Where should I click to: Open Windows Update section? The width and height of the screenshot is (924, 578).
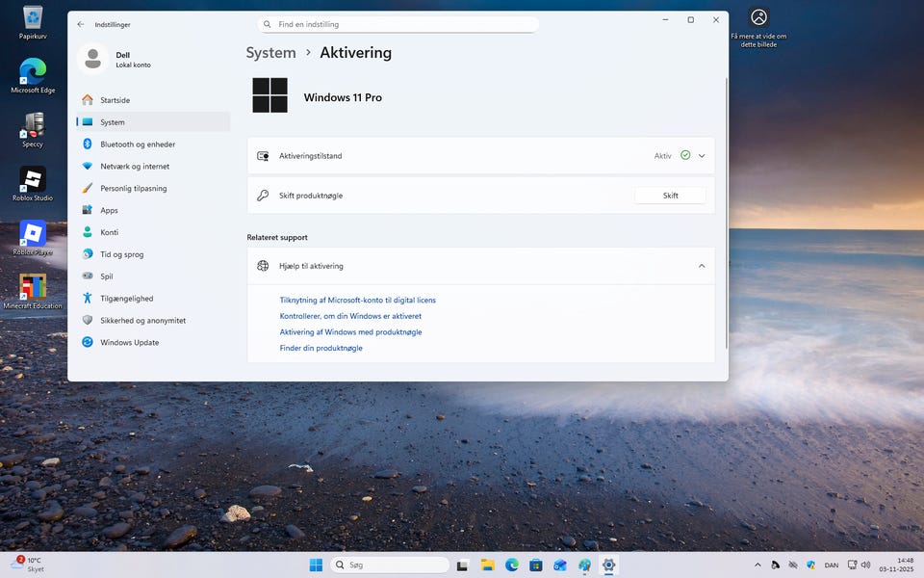click(129, 343)
